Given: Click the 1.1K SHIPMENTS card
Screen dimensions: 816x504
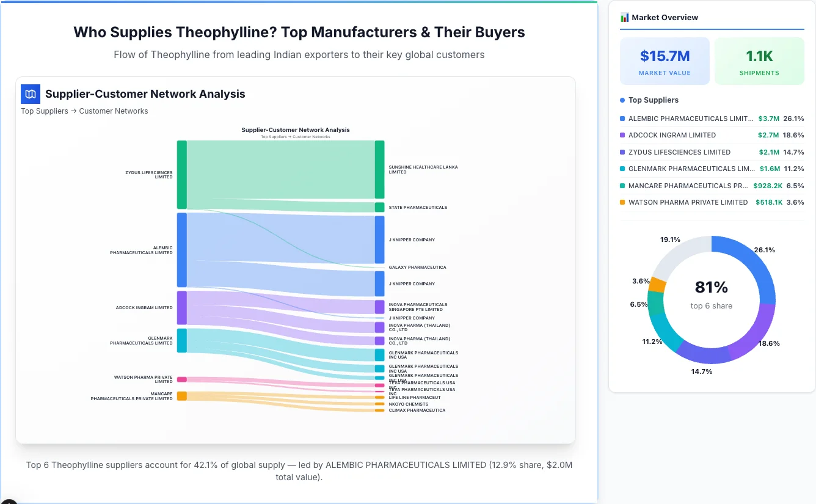Looking at the screenshot, I should coord(759,60).
